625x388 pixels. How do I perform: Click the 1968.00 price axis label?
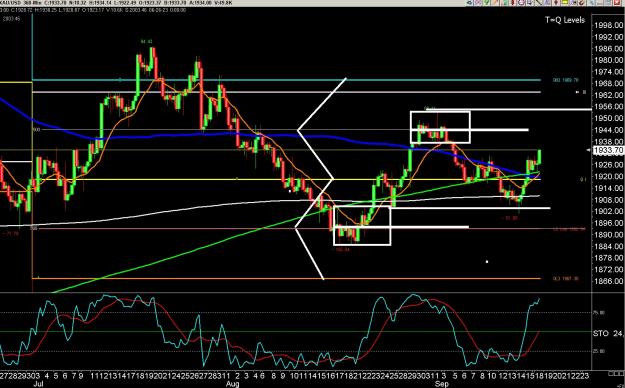tap(609, 83)
